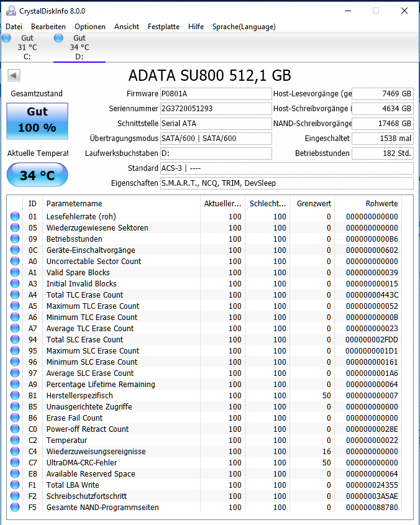Click the Seriennummer field 2G3720051293
This screenshot has height=525, width=420.
(216, 109)
